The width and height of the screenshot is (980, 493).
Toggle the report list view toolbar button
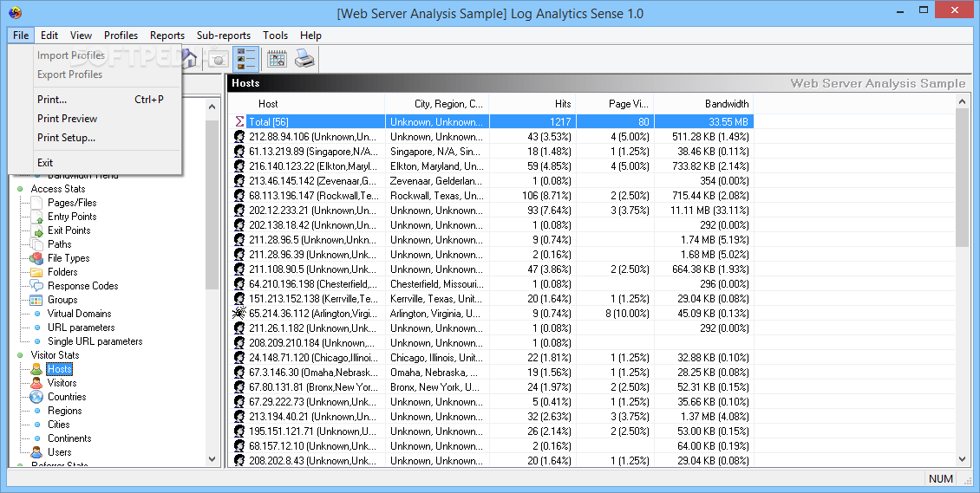pyautogui.click(x=245, y=59)
